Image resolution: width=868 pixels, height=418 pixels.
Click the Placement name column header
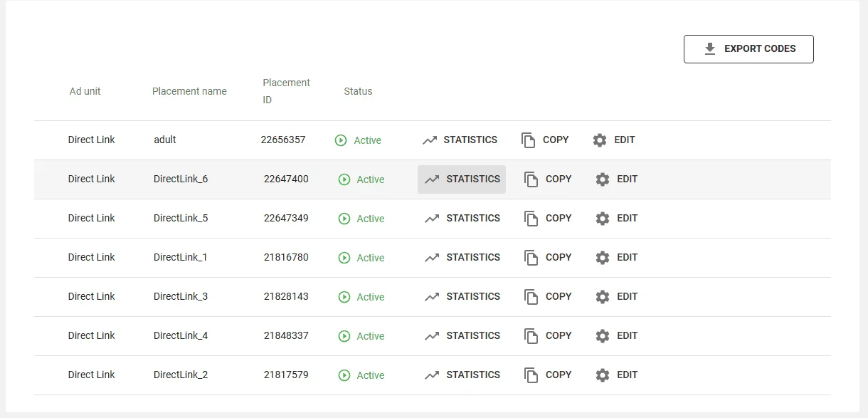pyautogui.click(x=189, y=91)
